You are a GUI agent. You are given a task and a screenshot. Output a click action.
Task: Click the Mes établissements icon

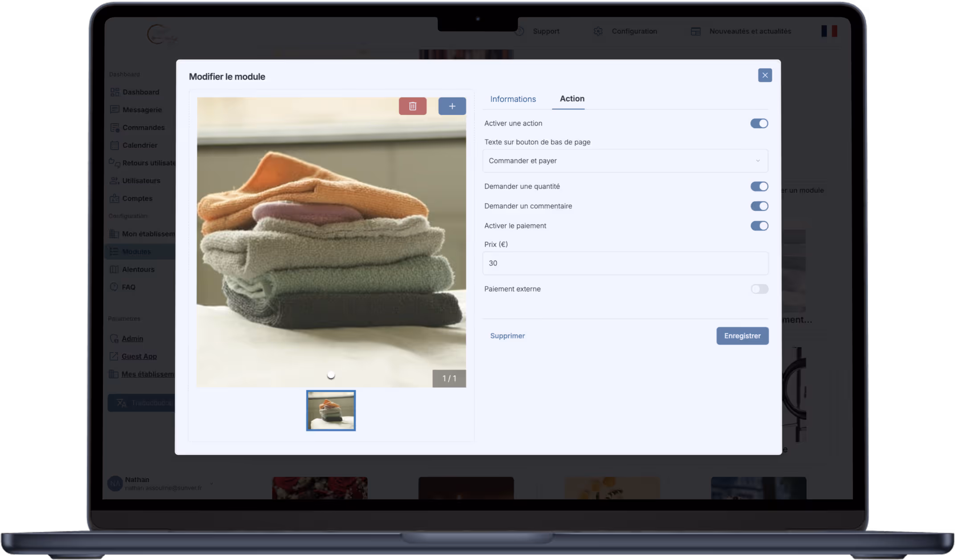point(114,374)
